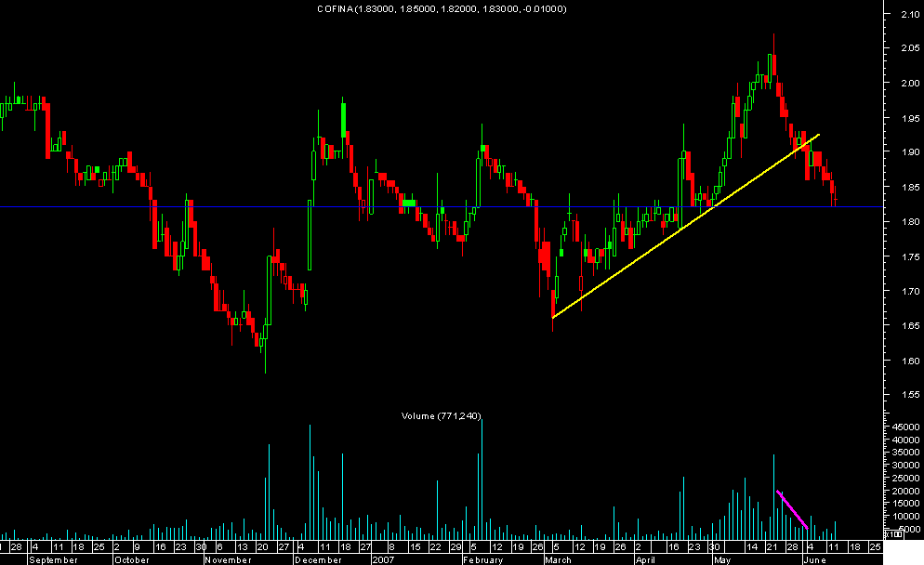
Task: Click the tallest volume bar in early February
Action: (482, 479)
